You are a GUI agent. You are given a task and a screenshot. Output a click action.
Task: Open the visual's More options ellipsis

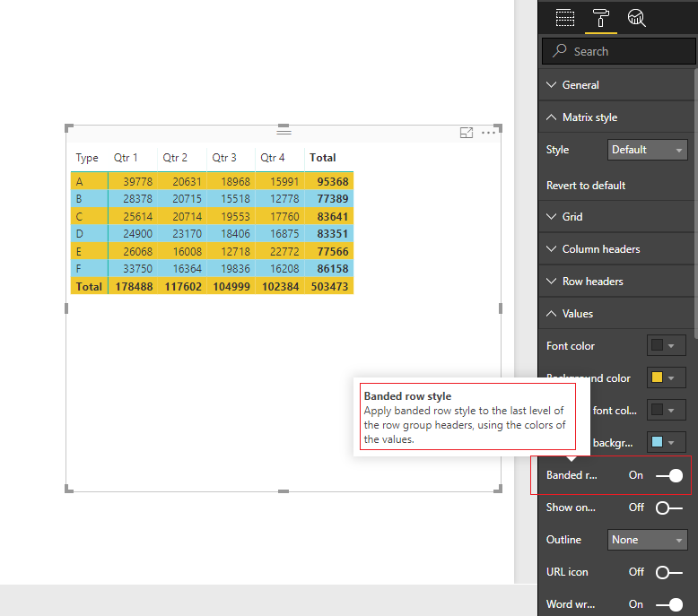click(x=488, y=133)
